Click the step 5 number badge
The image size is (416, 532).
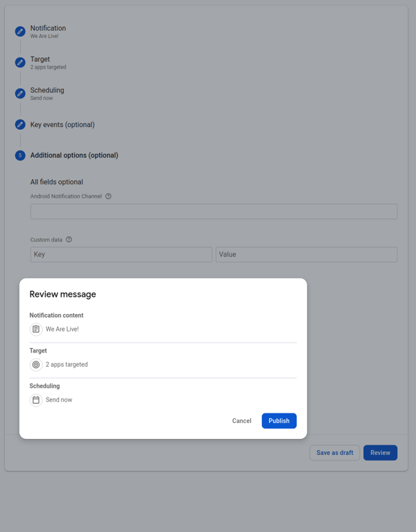(x=20, y=155)
